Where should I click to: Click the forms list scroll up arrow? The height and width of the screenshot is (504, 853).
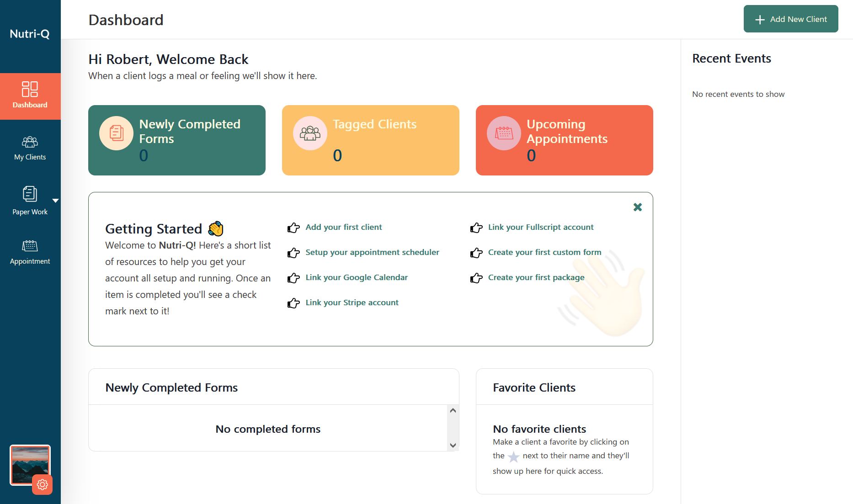453,410
